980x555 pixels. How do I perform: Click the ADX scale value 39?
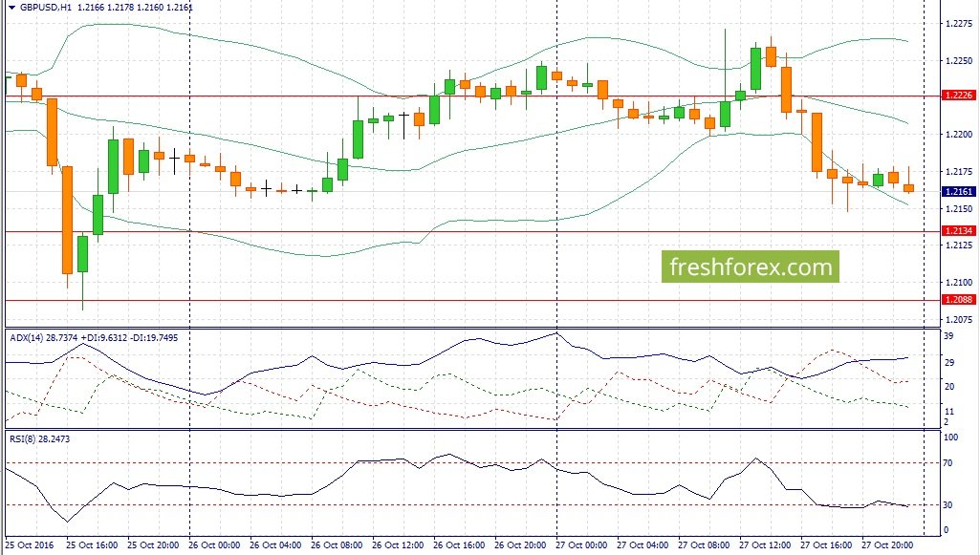tap(948, 336)
